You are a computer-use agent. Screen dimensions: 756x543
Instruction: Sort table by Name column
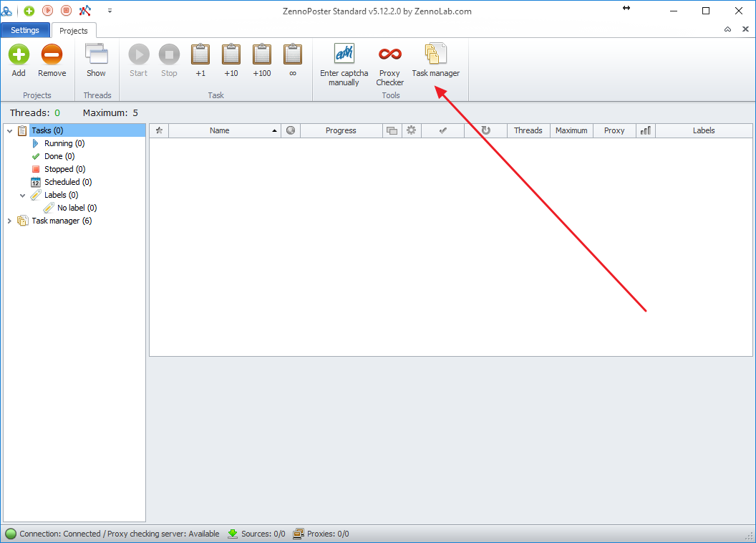225,130
